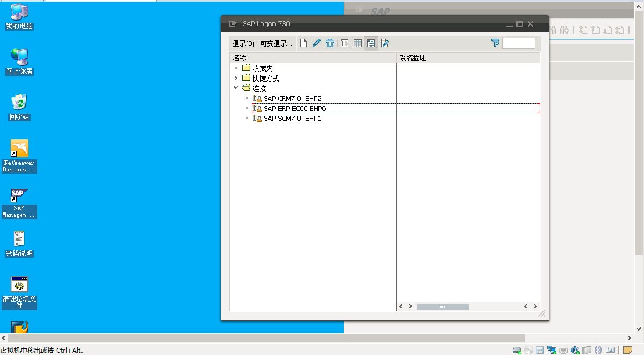Click Next Page icon in SAP window
This screenshot has height=355, width=644.
607,30
